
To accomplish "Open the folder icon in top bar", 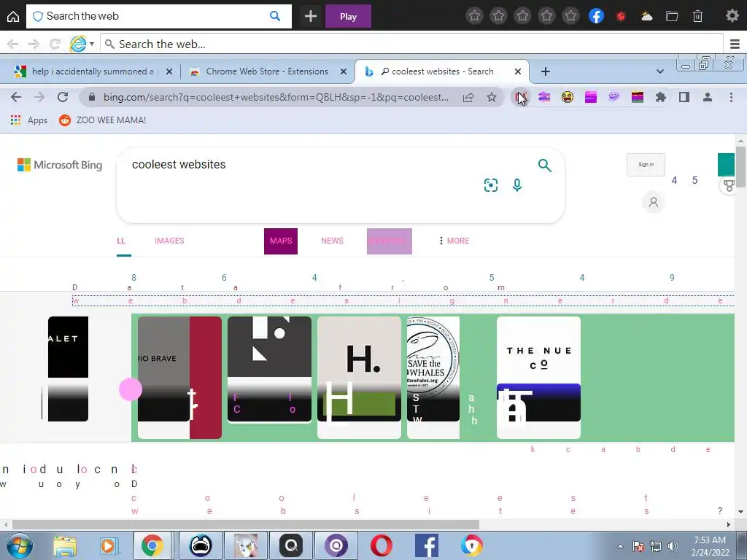I will pos(672,16).
